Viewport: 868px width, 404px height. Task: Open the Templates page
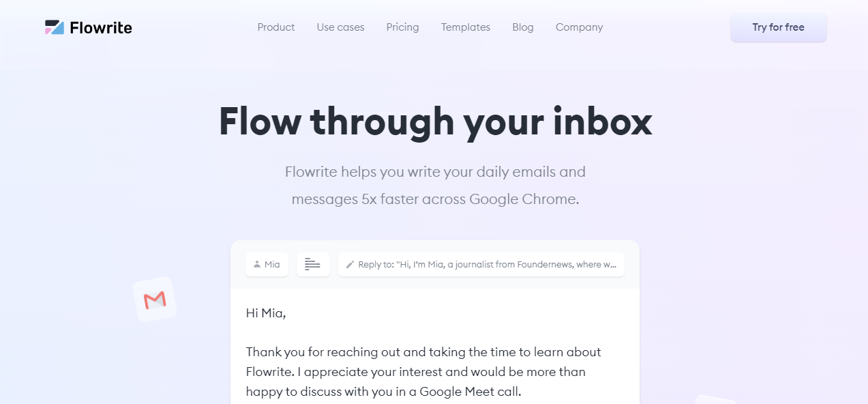click(x=466, y=27)
